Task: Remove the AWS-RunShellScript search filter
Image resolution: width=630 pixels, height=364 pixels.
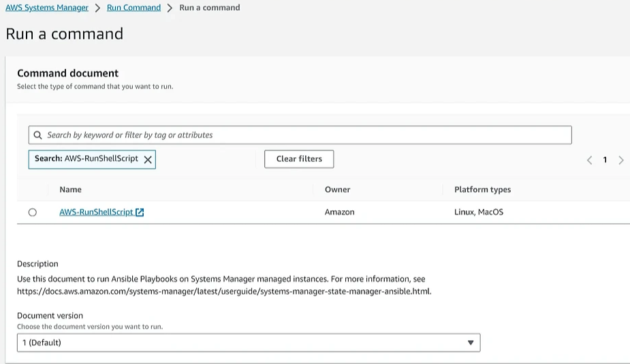Action: (x=148, y=159)
